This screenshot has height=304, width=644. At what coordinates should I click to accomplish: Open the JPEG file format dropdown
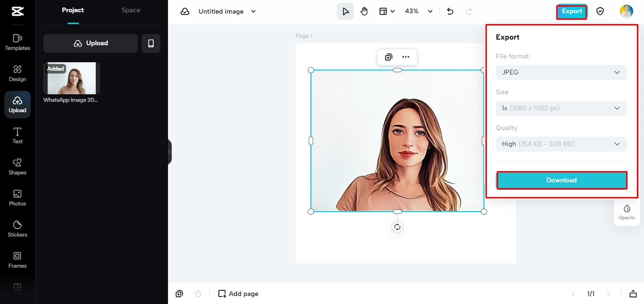coord(561,72)
